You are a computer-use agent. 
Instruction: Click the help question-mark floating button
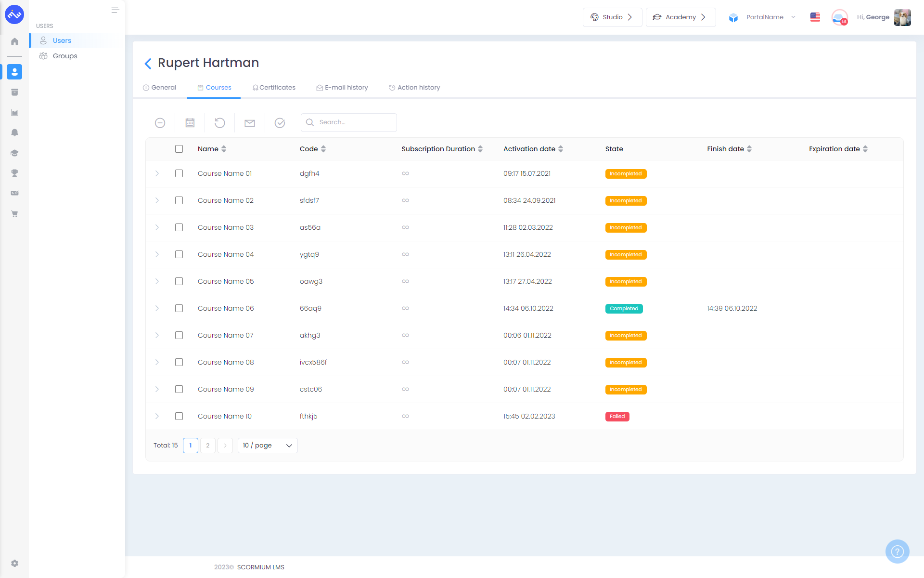tap(897, 551)
